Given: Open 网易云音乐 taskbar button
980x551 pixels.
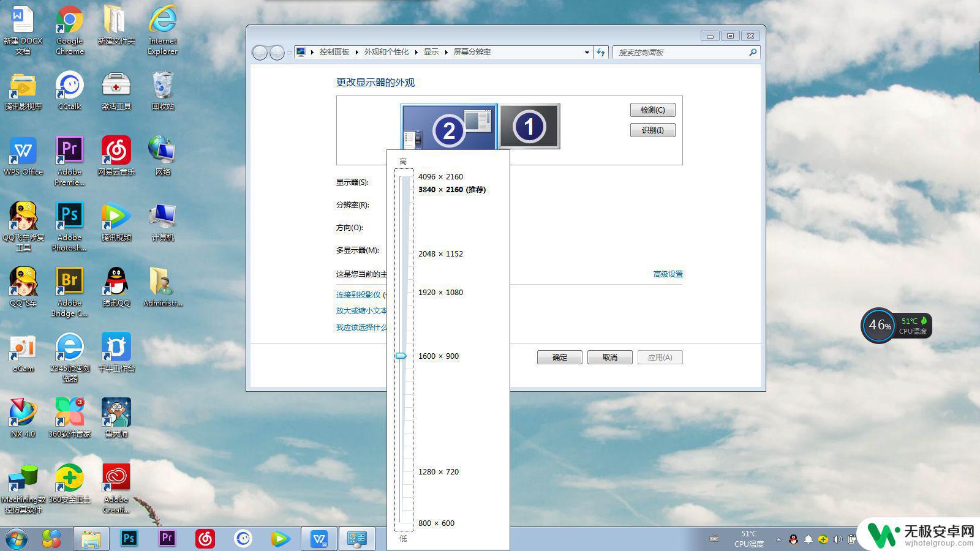Looking at the screenshot, I should (205, 539).
